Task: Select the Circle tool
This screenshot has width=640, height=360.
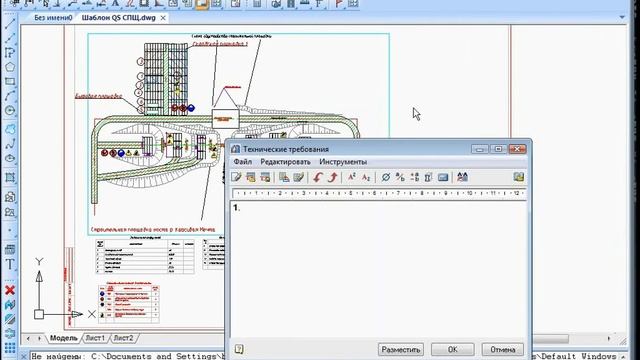Action: [x=10, y=110]
